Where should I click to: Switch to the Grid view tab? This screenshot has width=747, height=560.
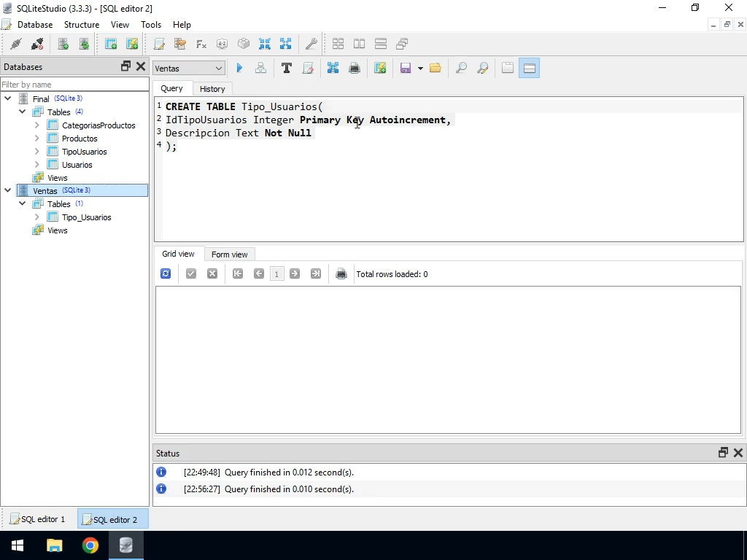pos(178,254)
